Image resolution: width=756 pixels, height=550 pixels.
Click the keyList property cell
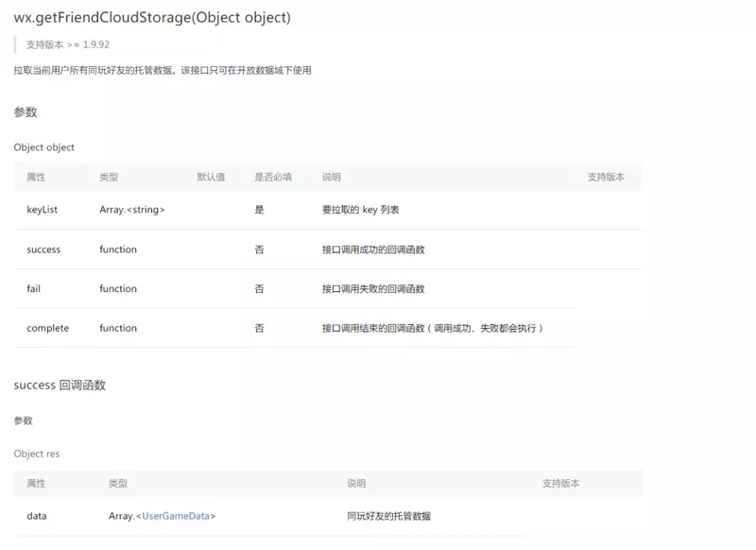[x=42, y=209]
